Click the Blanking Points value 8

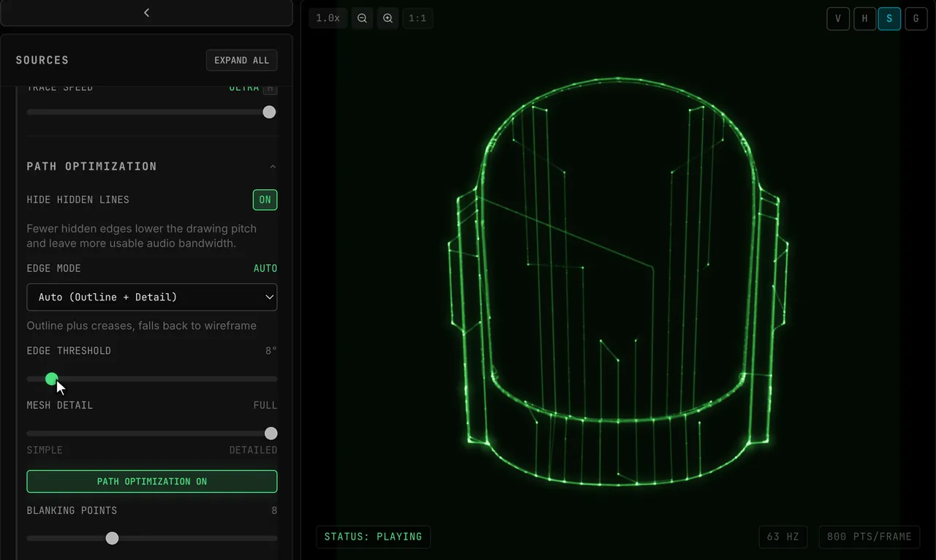coord(274,510)
